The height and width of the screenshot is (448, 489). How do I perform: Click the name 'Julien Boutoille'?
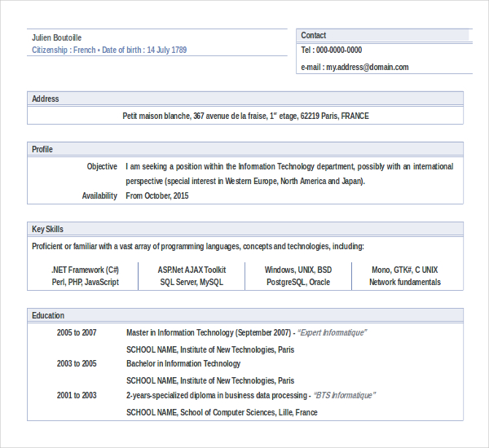[x=56, y=37]
